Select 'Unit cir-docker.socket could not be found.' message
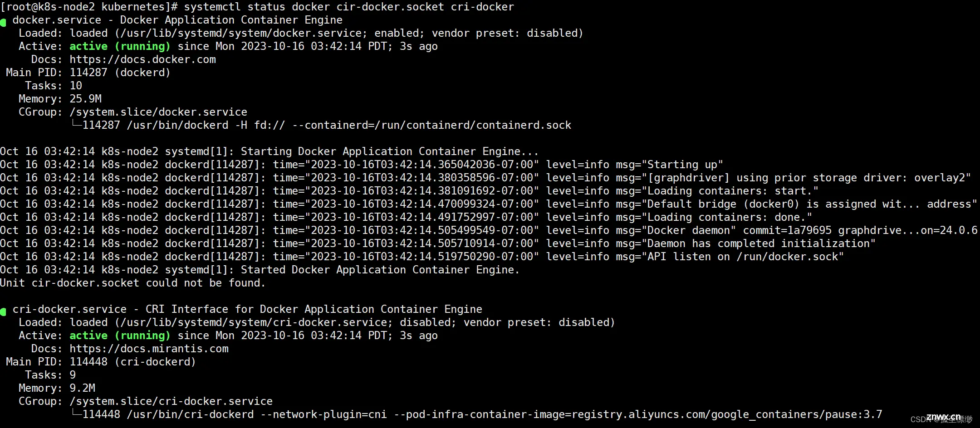 pos(132,283)
